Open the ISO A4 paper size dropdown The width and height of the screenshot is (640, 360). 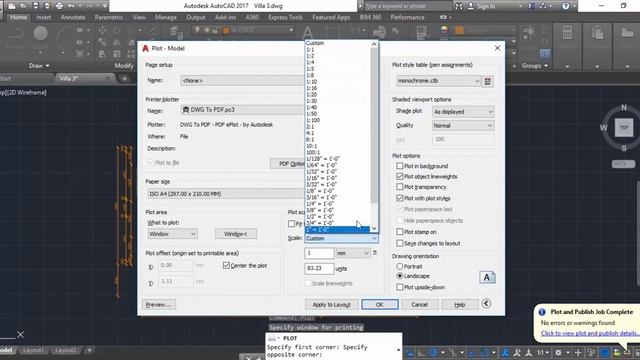click(x=226, y=194)
